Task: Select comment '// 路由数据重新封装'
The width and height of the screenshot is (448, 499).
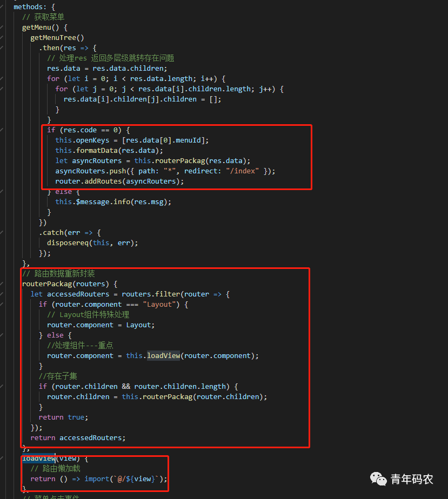Action: [58, 273]
